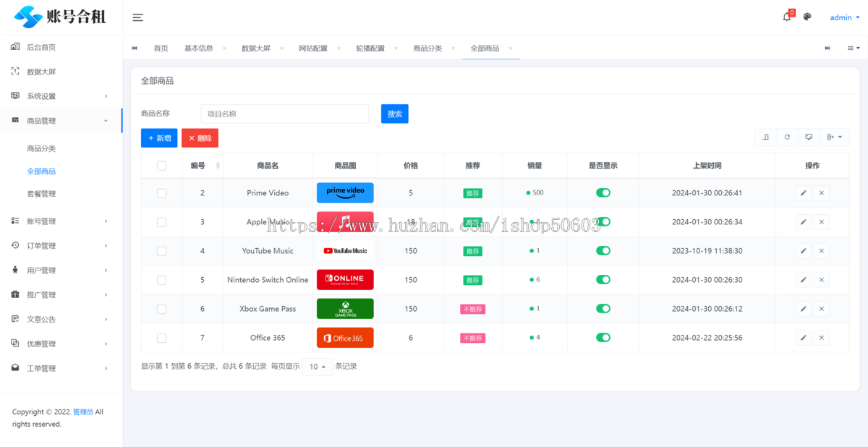The height and width of the screenshot is (447, 868).
Task: Check the Prime Video row checkbox
Action: point(161,193)
